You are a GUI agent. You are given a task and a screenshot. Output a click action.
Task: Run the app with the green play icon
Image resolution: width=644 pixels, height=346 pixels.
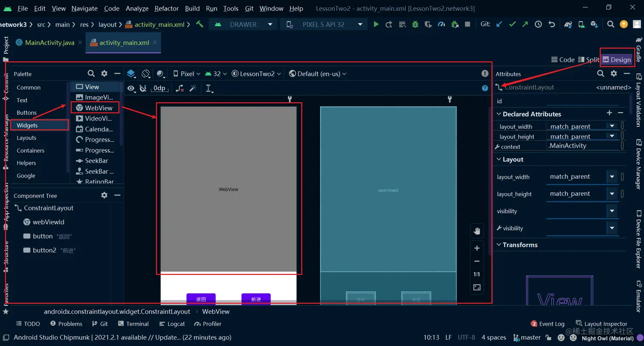(x=376, y=24)
